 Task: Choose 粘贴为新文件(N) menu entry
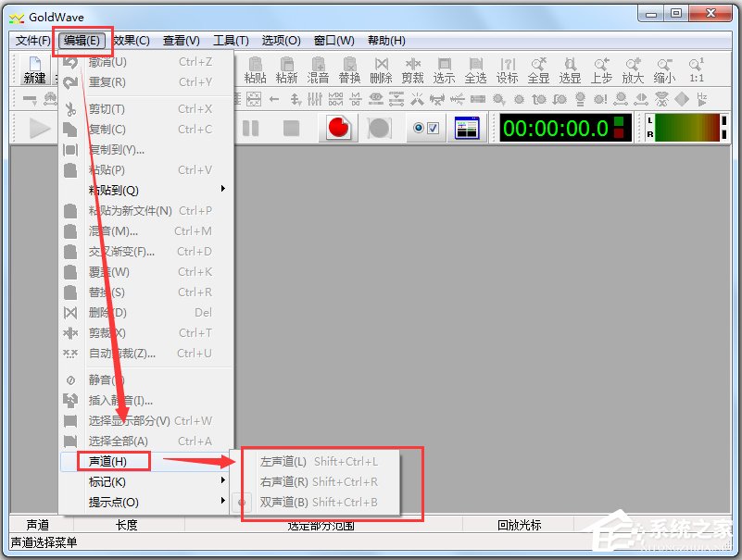(145, 210)
